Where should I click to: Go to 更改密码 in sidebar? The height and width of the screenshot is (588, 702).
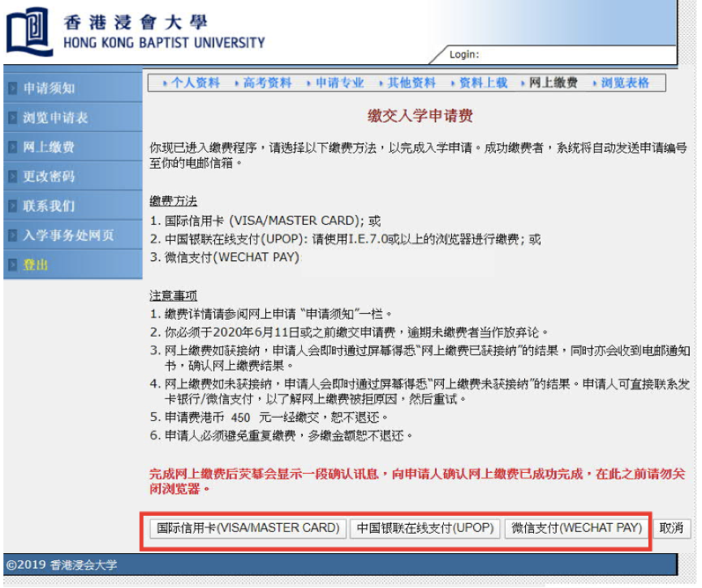pyautogui.click(x=49, y=176)
